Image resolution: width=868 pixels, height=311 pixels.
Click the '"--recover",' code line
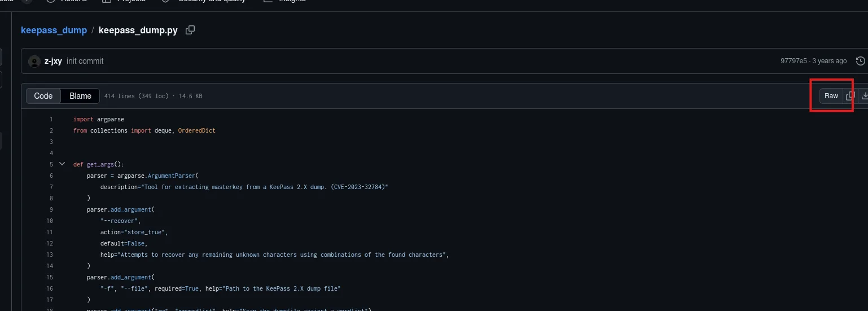(x=120, y=221)
